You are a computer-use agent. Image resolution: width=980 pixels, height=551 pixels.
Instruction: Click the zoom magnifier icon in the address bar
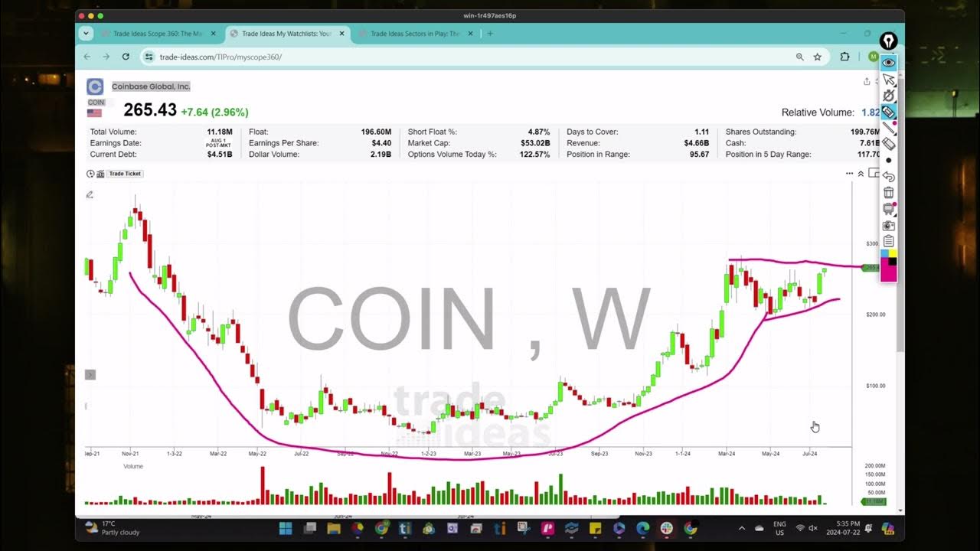[799, 57]
